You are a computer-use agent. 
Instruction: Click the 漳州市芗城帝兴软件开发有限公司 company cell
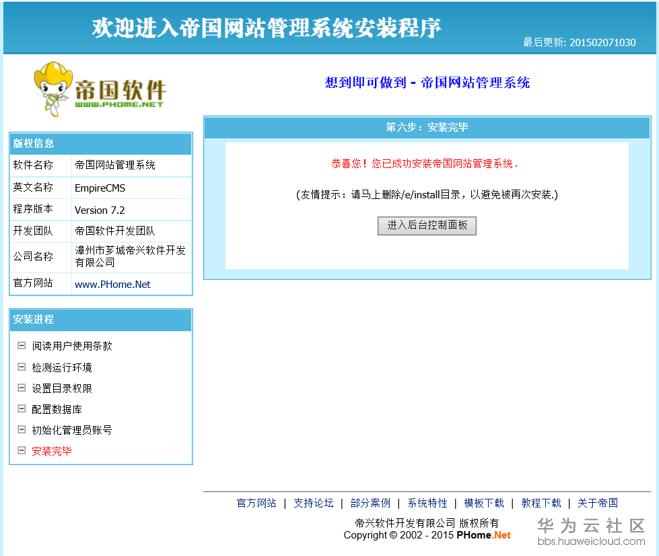[x=131, y=256]
